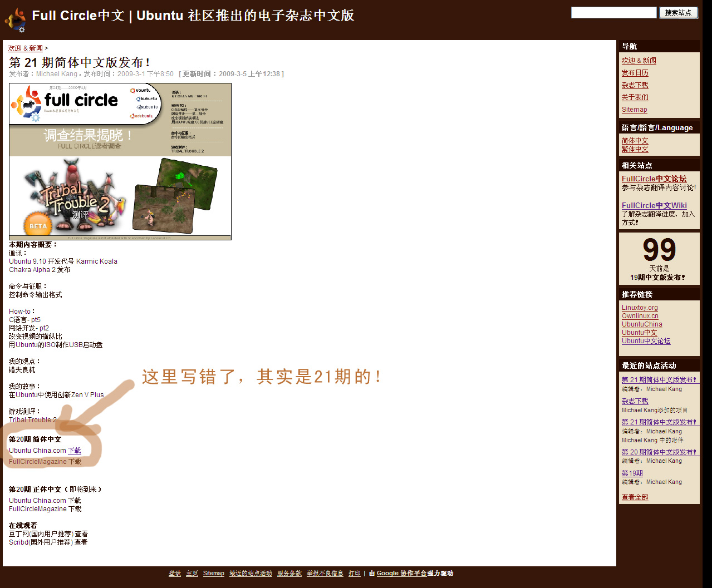
Task: Click the text 在Ubuntu中使用创新Zen V Plus
Action: [x=56, y=395]
